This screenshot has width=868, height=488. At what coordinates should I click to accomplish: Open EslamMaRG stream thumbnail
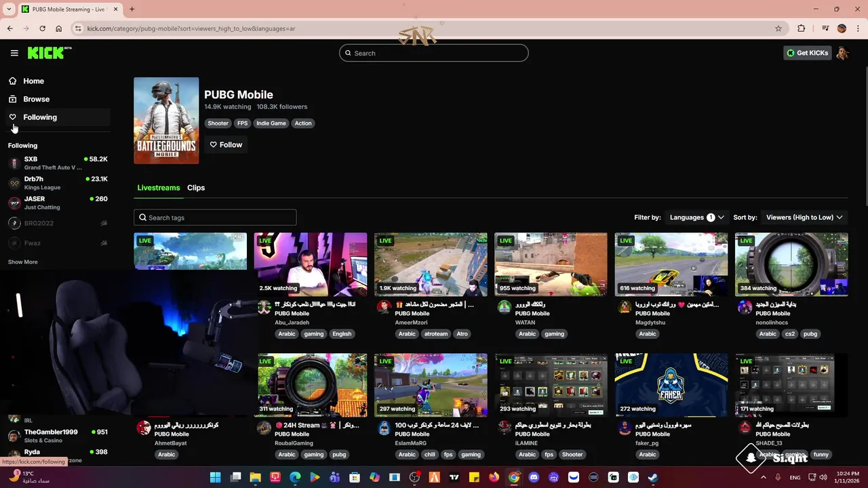431,385
